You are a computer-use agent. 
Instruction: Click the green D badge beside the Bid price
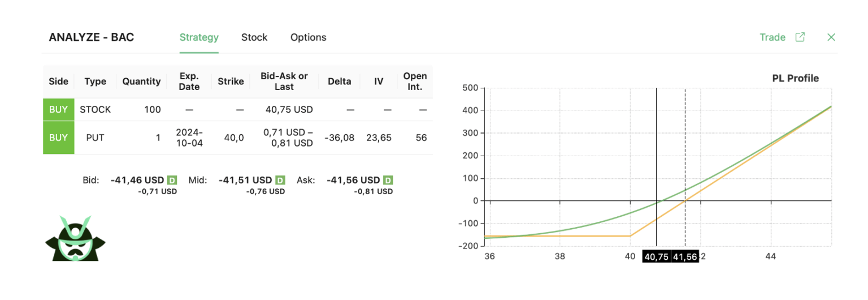pyautogui.click(x=172, y=180)
